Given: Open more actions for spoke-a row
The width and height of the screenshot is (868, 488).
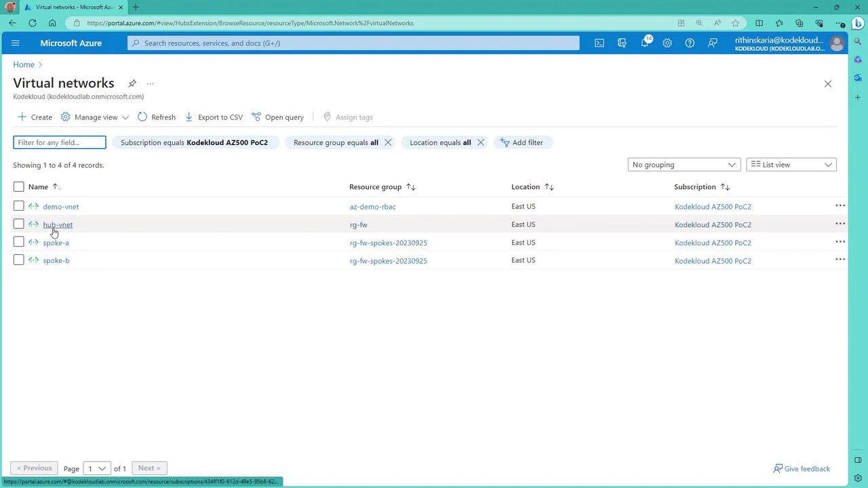Looking at the screenshot, I should coord(840,242).
